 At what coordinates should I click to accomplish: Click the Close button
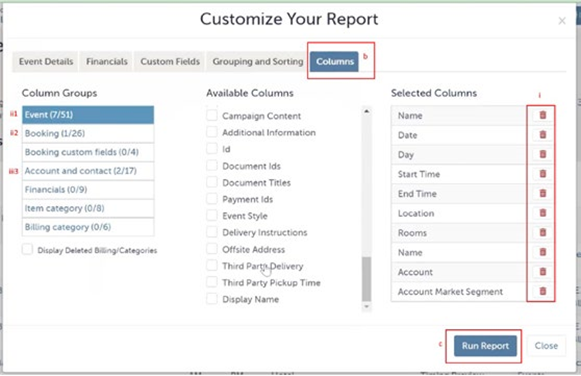[546, 346]
